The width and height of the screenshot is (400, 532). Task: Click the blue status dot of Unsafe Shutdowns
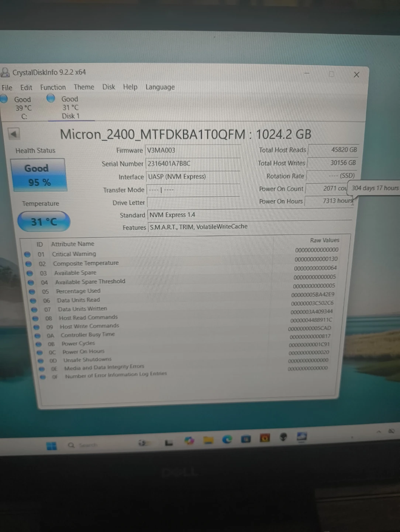tap(41, 361)
